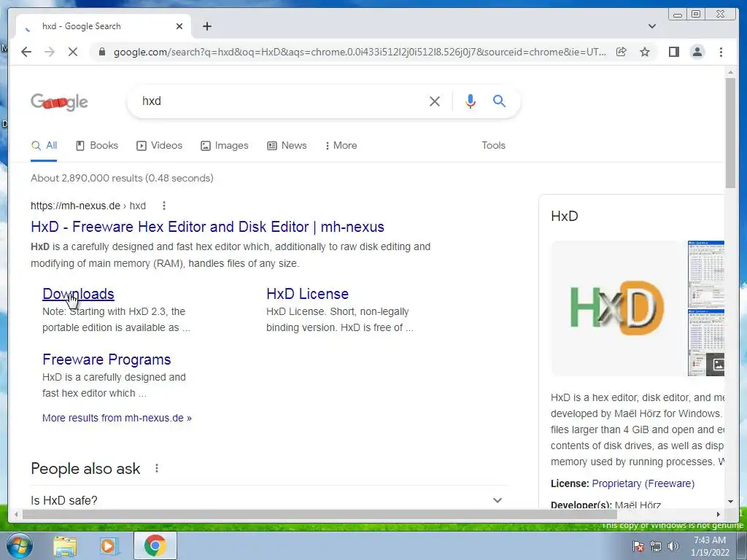The image size is (747, 560).
Task: Expand the More search options
Action: (341, 146)
